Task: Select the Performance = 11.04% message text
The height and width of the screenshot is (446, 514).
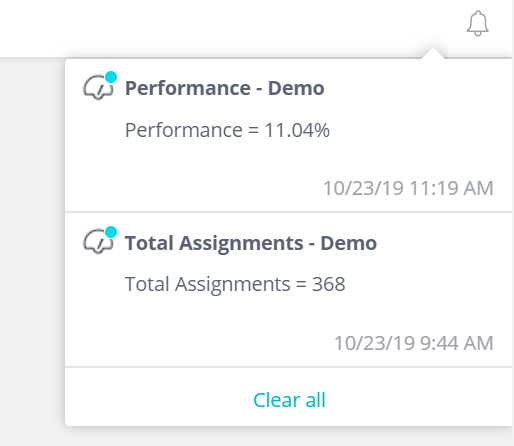Action: tap(227, 130)
